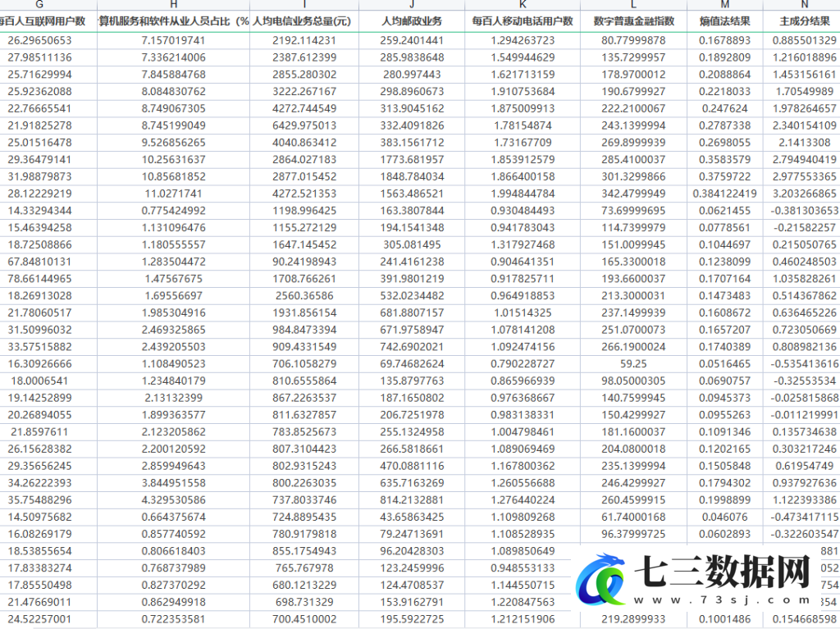Select cell with value 1.01514325
The height and width of the screenshot is (629, 840).
[x=523, y=313]
